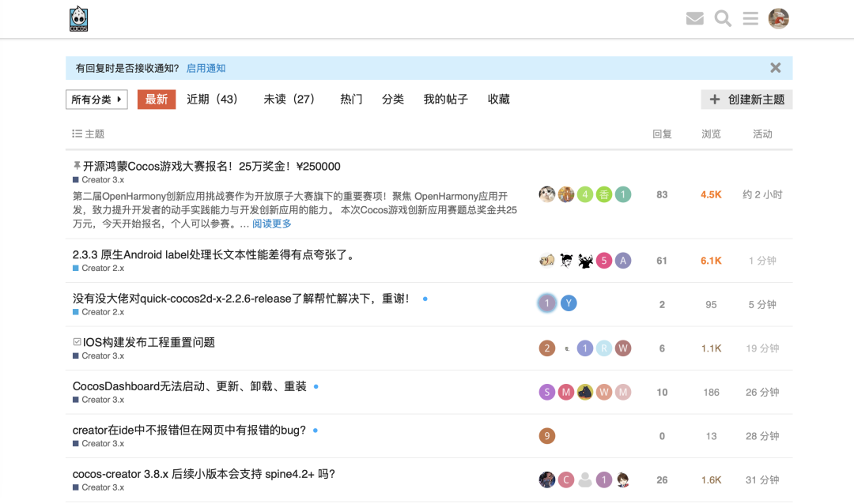Click purple avatar S in CocosDashboard row
This screenshot has width=854, height=504.
pyautogui.click(x=547, y=392)
